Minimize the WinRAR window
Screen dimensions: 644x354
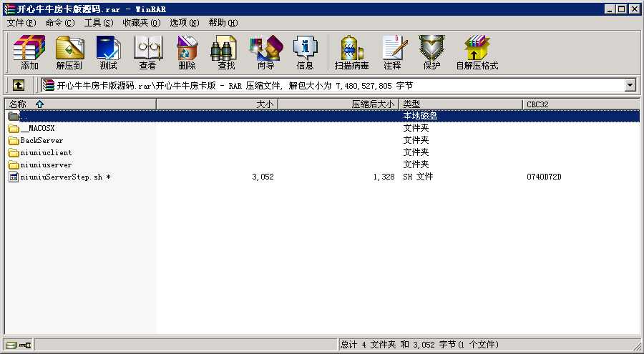tap(610, 9)
